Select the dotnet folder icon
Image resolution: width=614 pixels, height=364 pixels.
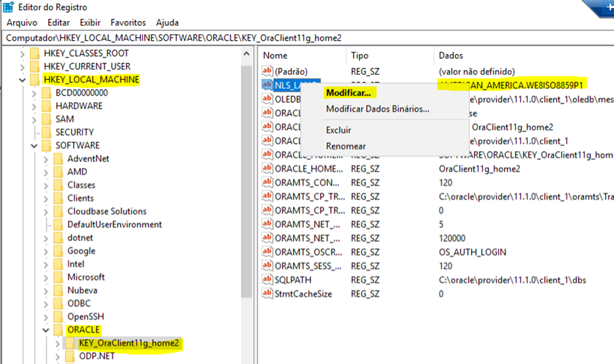point(58,238)
